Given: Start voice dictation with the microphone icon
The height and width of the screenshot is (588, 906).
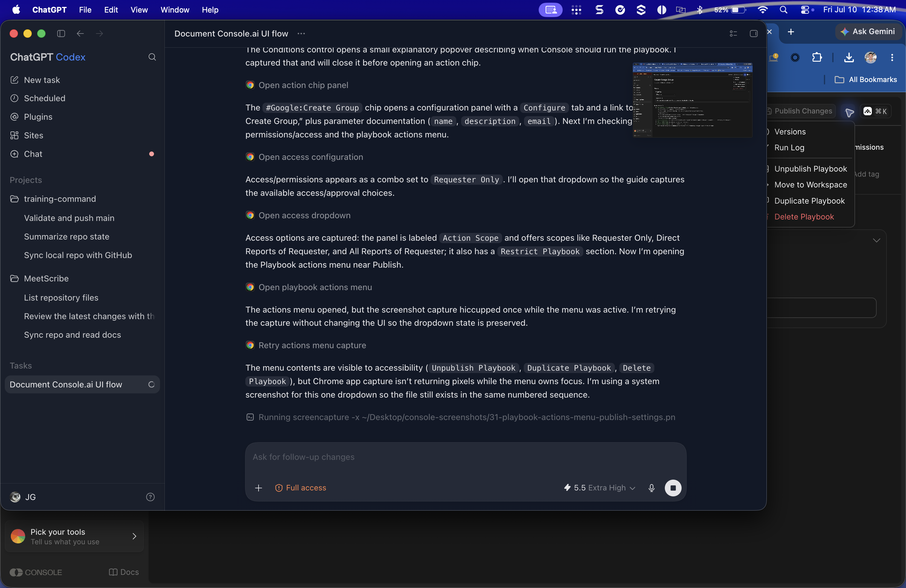Looking at the screenshot, I should [x=651, y=488].
